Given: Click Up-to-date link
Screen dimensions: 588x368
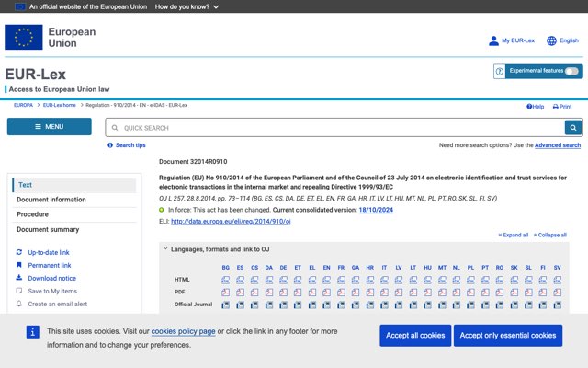Looking at the screenshot, I should [x=49, y=252].
